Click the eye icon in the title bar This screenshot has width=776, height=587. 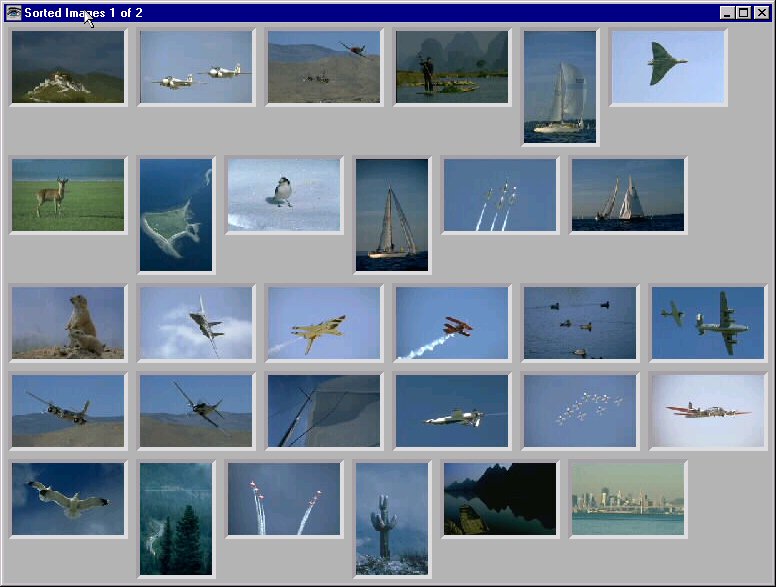pos(13,13)
